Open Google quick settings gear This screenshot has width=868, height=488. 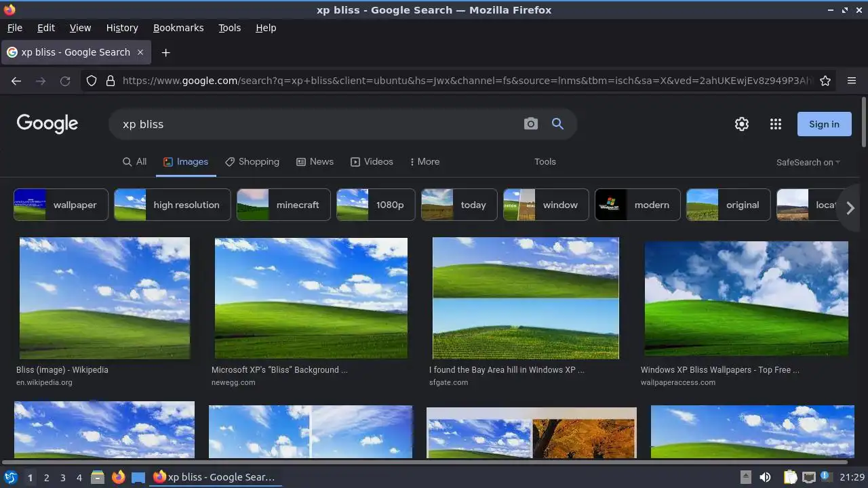click(742, 124)
